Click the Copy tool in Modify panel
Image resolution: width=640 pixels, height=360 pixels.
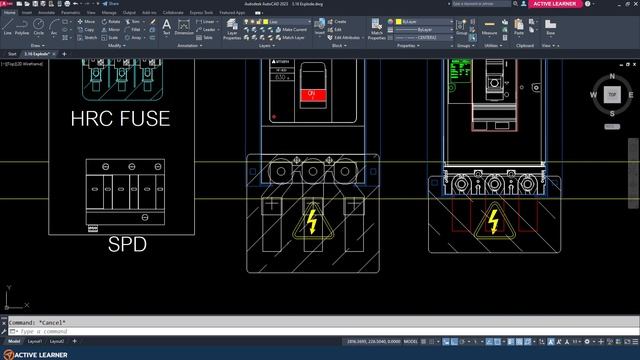coord(86,30)
